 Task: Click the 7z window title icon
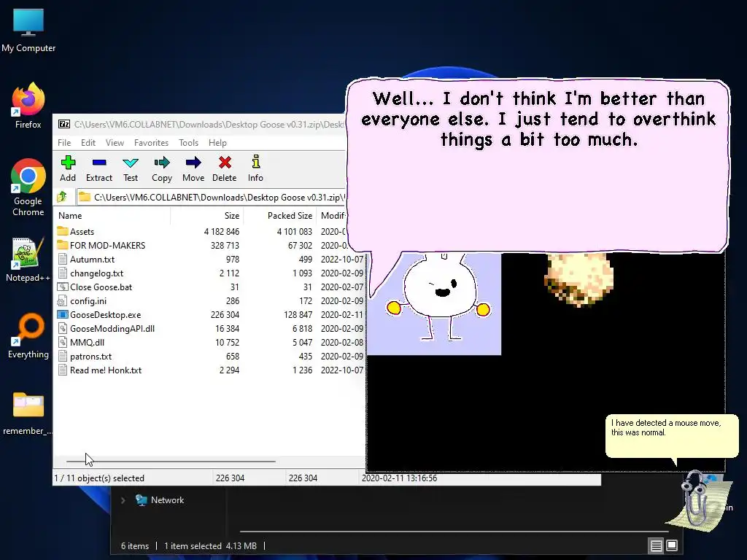point(64,124)
